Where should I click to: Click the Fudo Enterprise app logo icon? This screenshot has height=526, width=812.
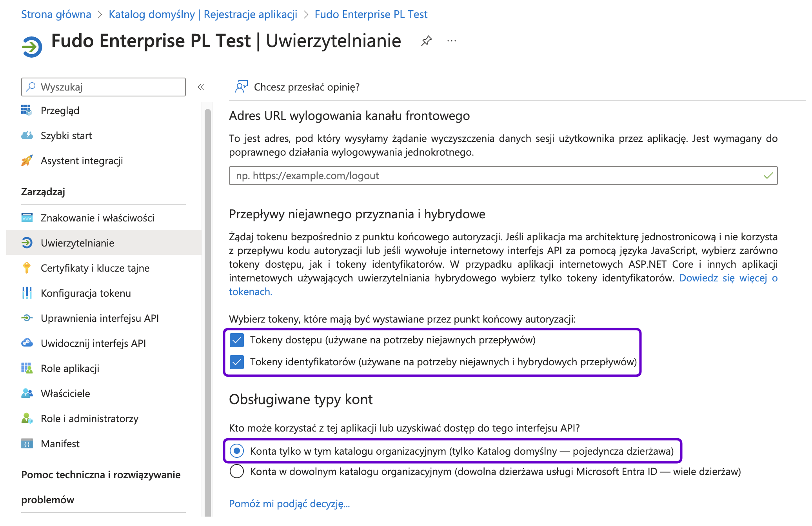coord(32,47)
